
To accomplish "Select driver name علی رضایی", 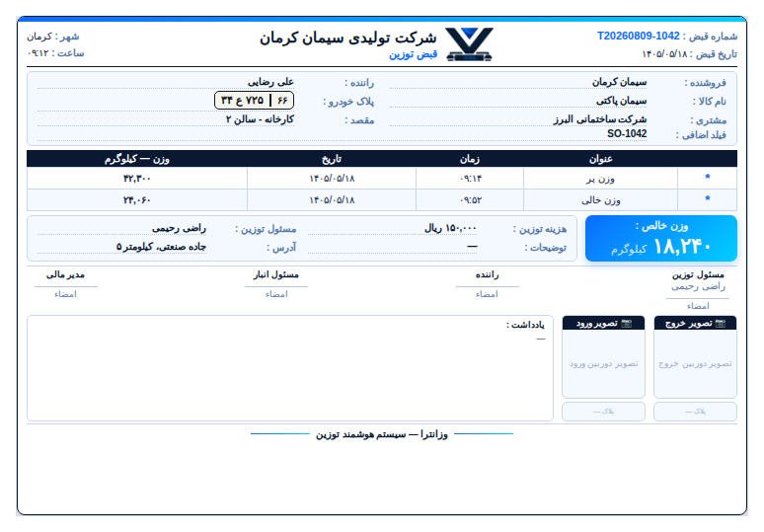I will [270, 82].
